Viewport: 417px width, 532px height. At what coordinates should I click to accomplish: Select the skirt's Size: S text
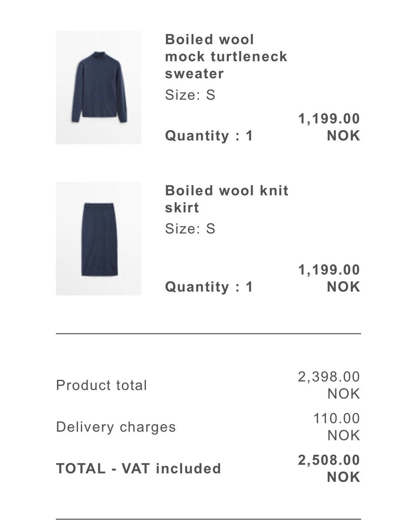[x=190, y=229]
